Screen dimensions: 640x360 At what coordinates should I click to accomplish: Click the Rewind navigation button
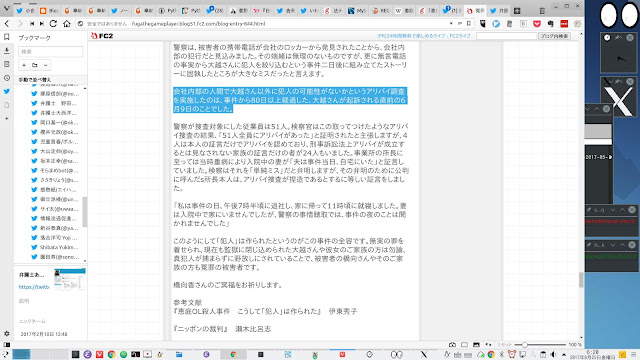(32, 24)
